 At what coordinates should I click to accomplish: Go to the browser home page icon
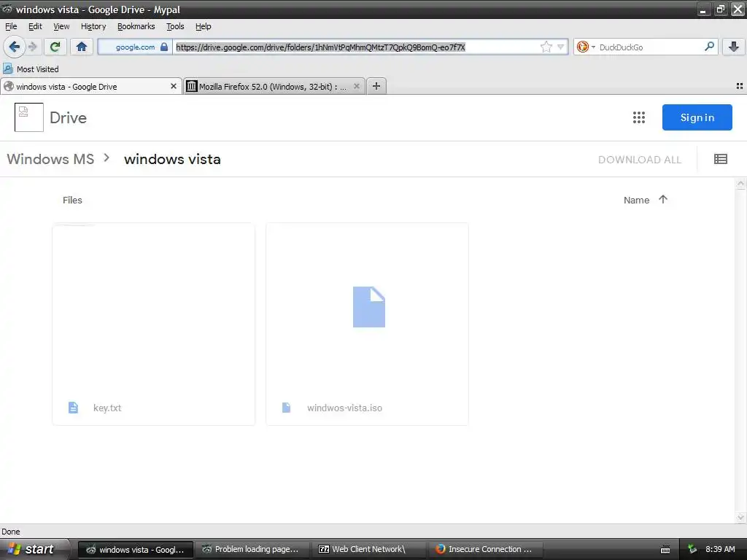[x=82, y=47]
